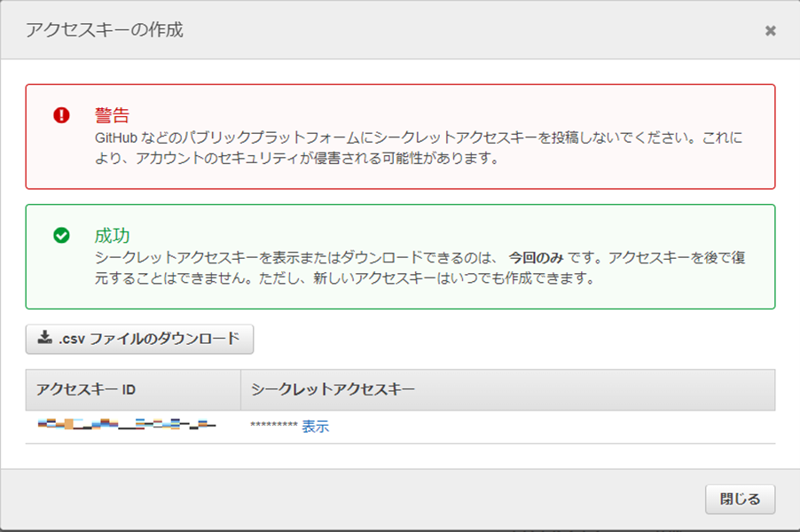Image resolution: width=800 pixels, height=532 pixels.
Task: Close the dialog with the X icon
Action: point(770,30)
